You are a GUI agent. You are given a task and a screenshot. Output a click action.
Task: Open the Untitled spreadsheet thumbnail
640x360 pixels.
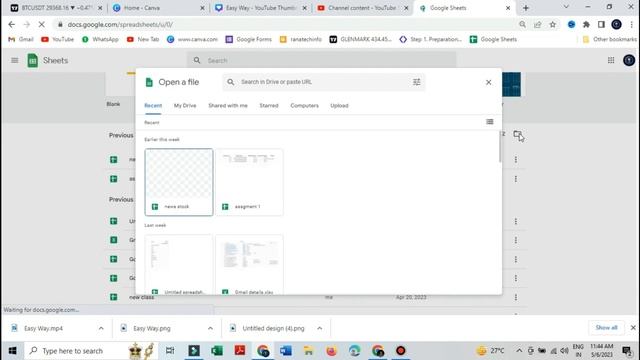[x=179, y=264]
